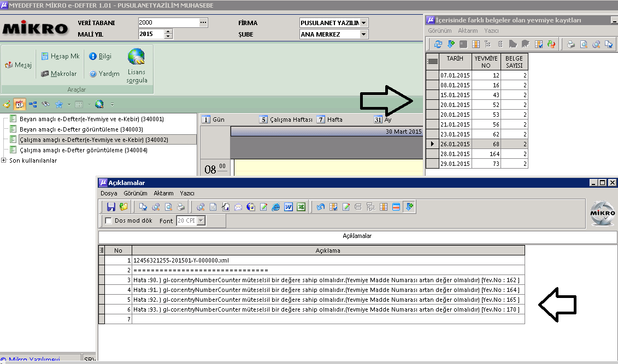Open the toolbar overflow arrow in left toolbar
The image size is (618, 364).
point(113,104)
